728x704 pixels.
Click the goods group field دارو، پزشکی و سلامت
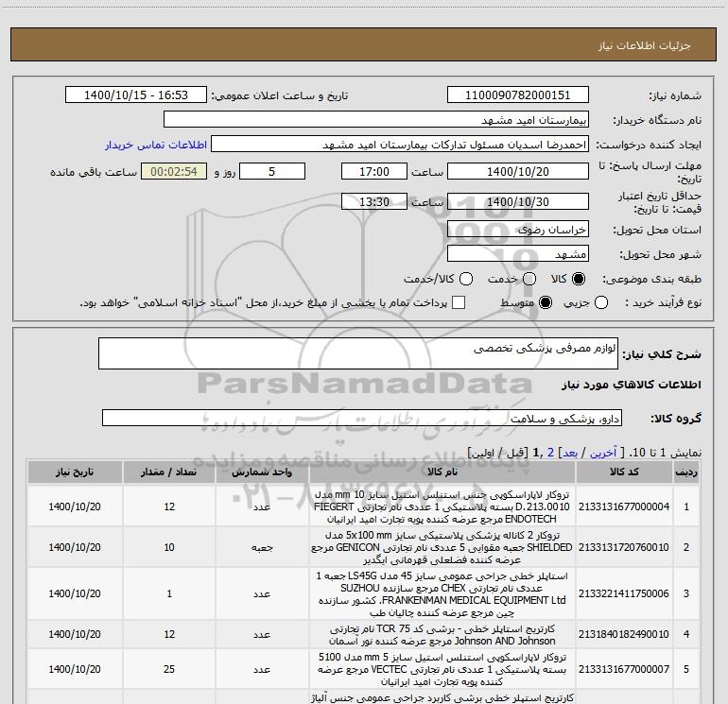pyautogui.click(x=362, y=418)
